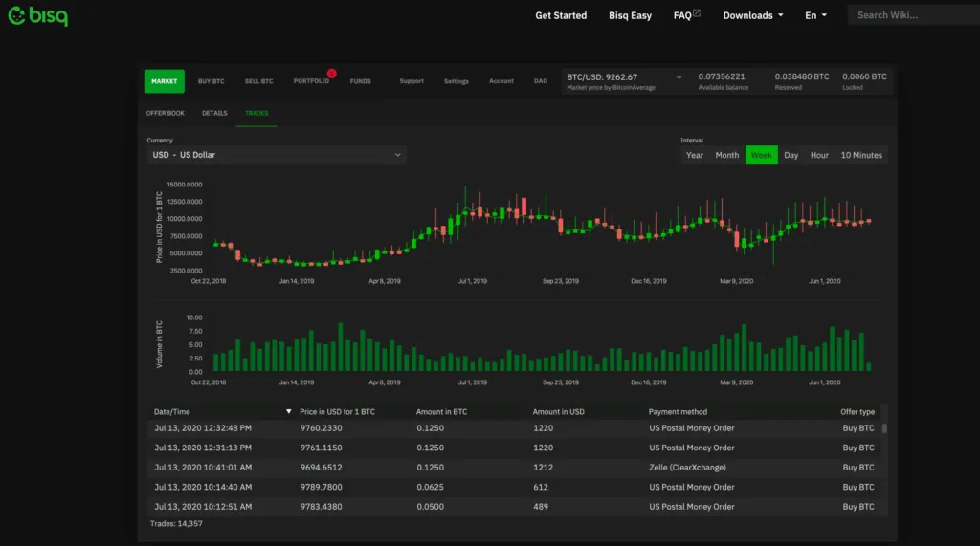Focus the Search Wiki field
This screenshot has width=980, height=546.
tap(914, 15)
